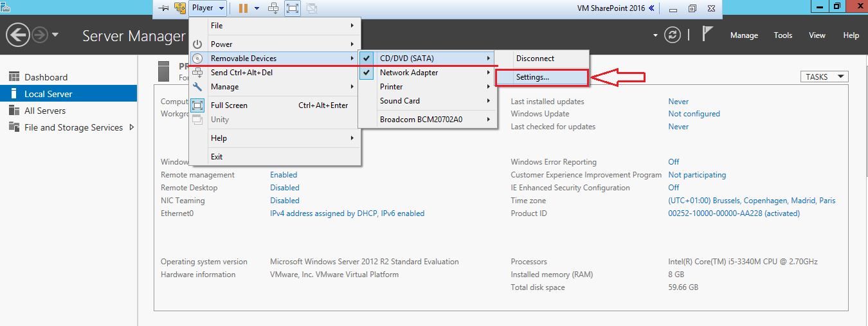Click the VMware library icon beside Player
This screenshot has width=868, height=326.
179,8
